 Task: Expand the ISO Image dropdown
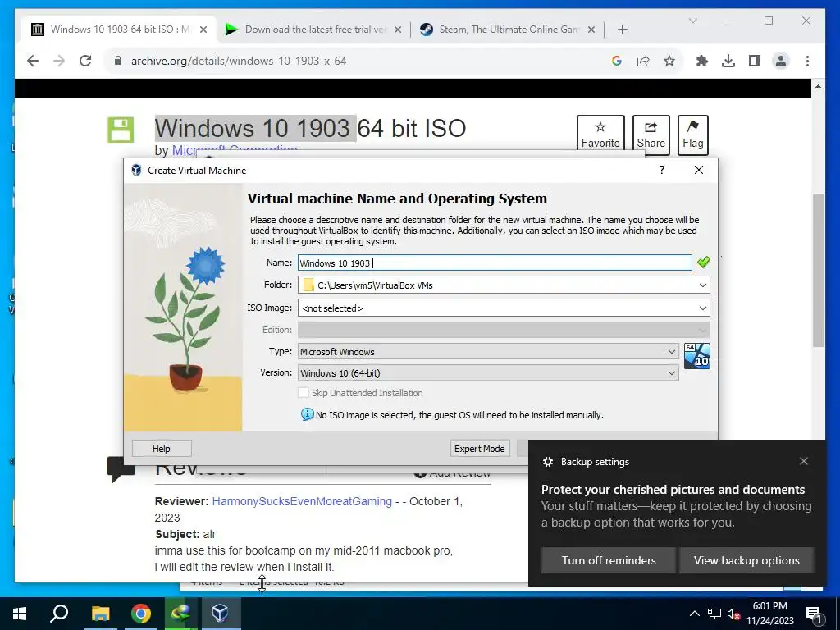point(702,308)
